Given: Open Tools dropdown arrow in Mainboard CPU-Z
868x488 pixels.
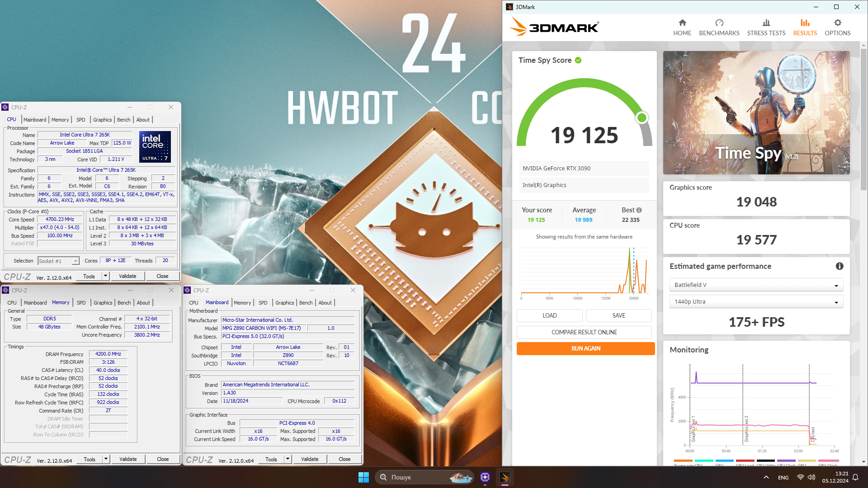Looking at the screenshot, I should pyautogui.click(x=288, y=459).
